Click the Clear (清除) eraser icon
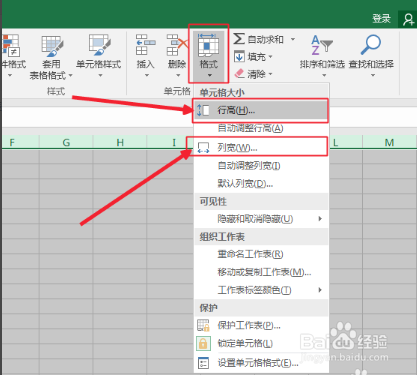 tap(239, 73)
